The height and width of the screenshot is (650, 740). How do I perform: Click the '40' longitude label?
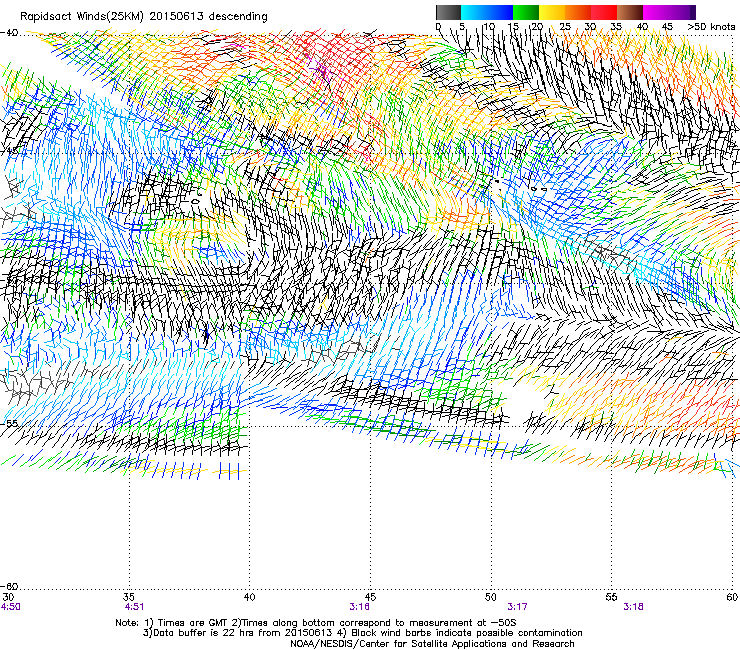pyautogui.click(x=250, y=597)
